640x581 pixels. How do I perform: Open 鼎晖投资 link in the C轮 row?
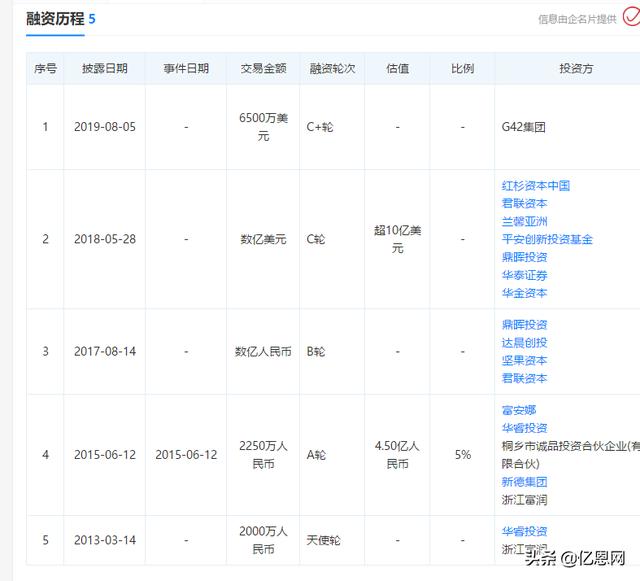pos(524,257)
